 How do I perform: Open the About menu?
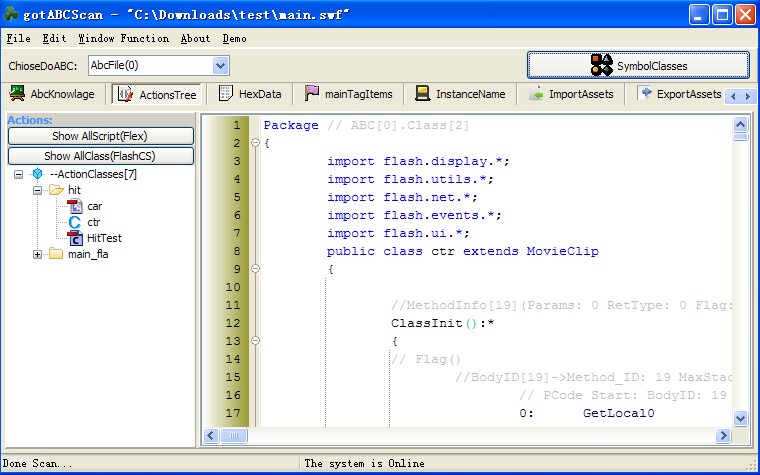[195, 38]
